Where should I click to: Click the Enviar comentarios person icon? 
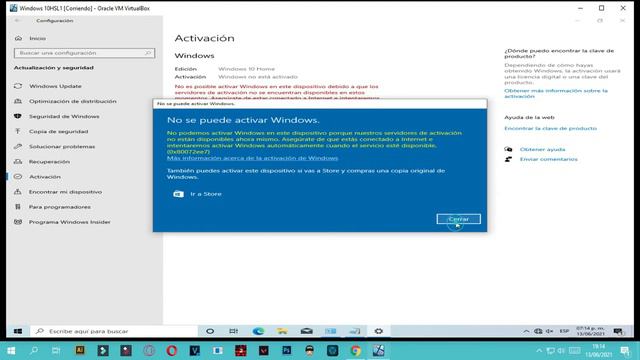tap(508, 159)
